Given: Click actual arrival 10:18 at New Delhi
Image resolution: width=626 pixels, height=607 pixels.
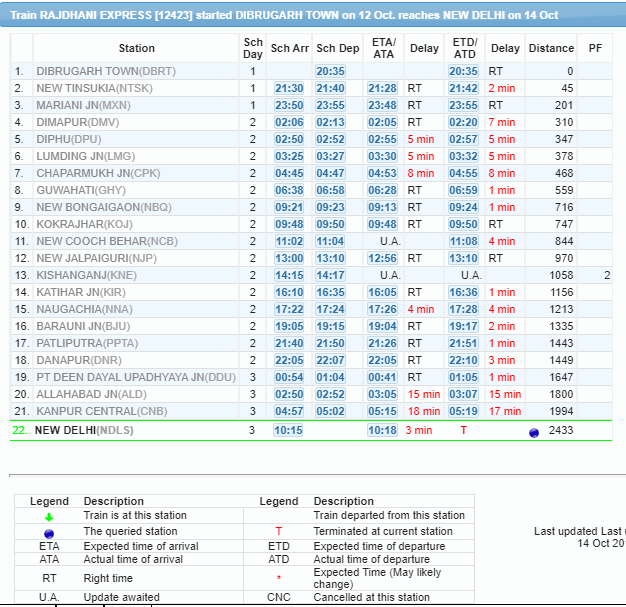Looking at the screenshot, I should click(x=382, y=430).
